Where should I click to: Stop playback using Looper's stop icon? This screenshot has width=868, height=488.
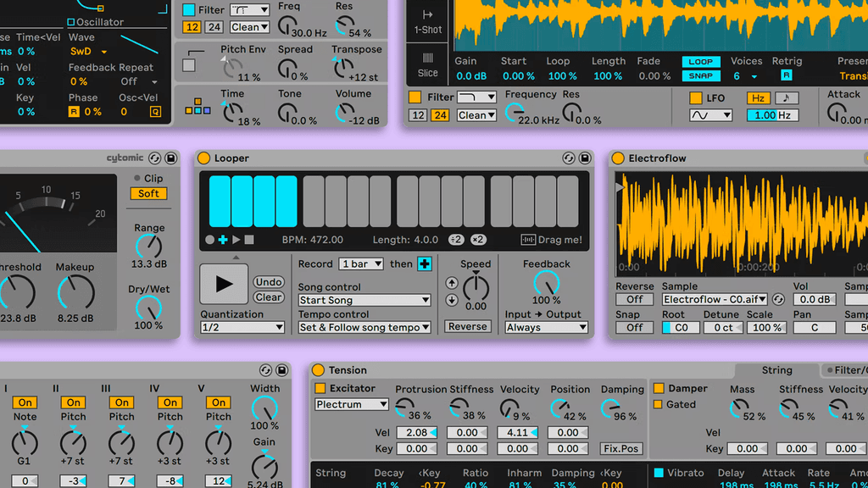click(x=248, y=240)
